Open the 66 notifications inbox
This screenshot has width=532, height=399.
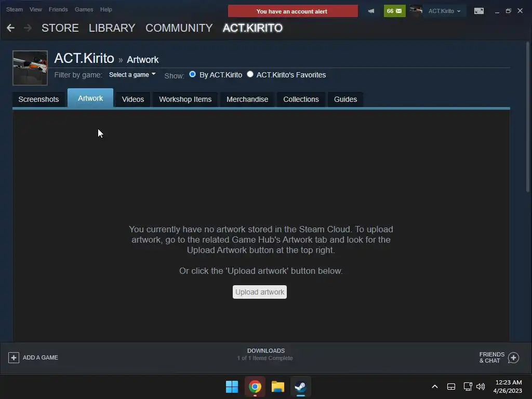pos(394,11)
